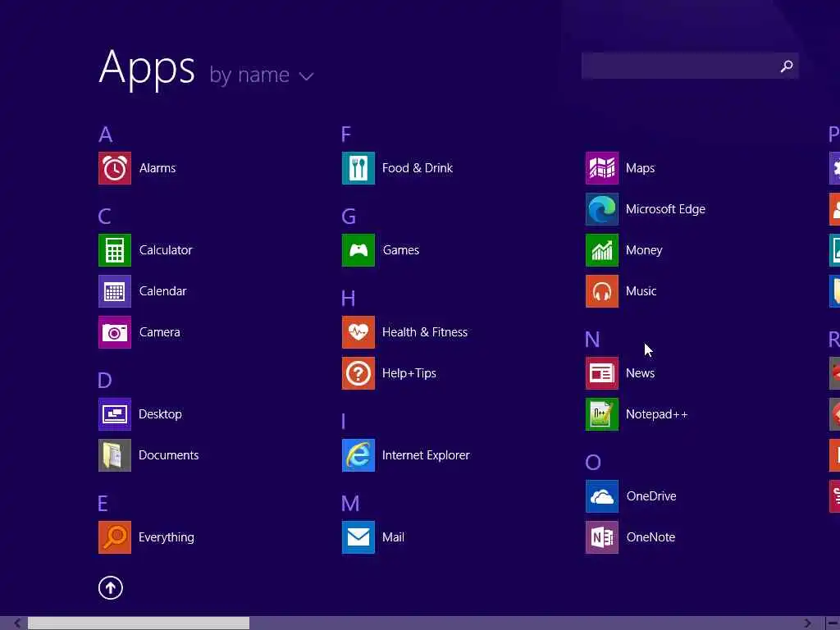Click the 'Apps' page title
Image resolution: width=840 pixels, height=630 pixels.
147,69
